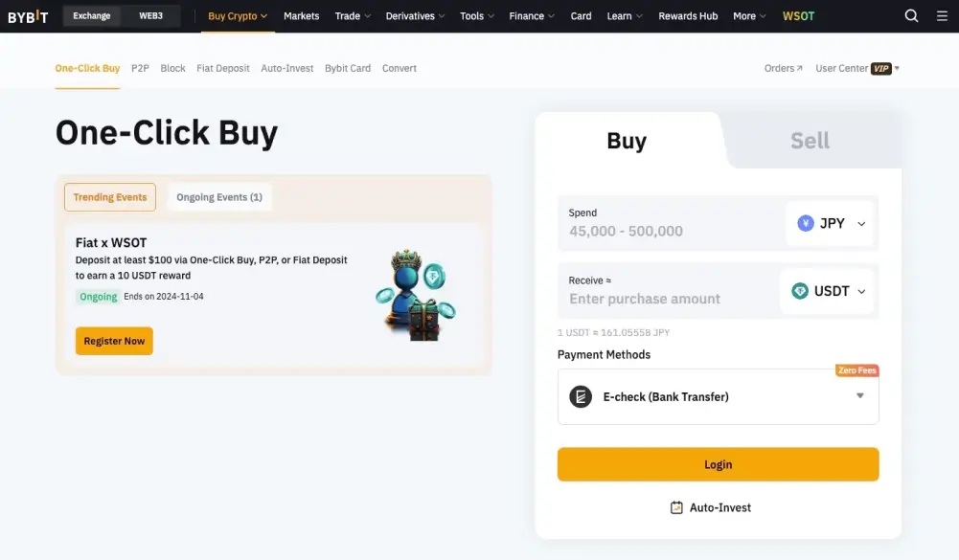The width and height of the screenshot is (959, 560).
Task: Select the Ongoing Events tab
Action: click(x=219, y=197)
